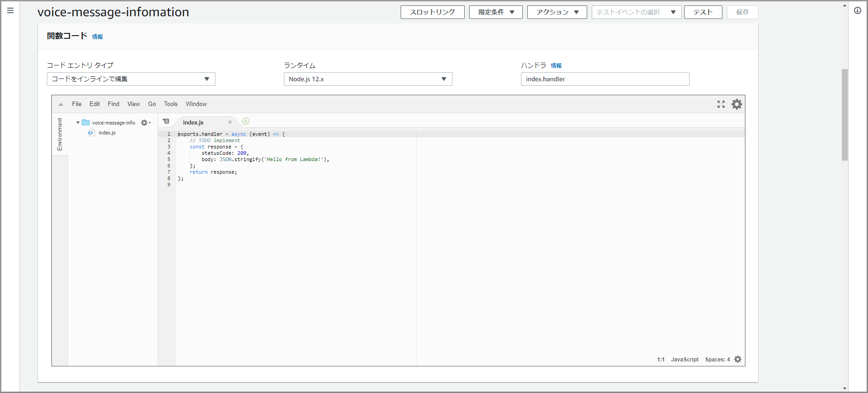
Task: Select index.js file icon in tree
Action: click(91, 133)
